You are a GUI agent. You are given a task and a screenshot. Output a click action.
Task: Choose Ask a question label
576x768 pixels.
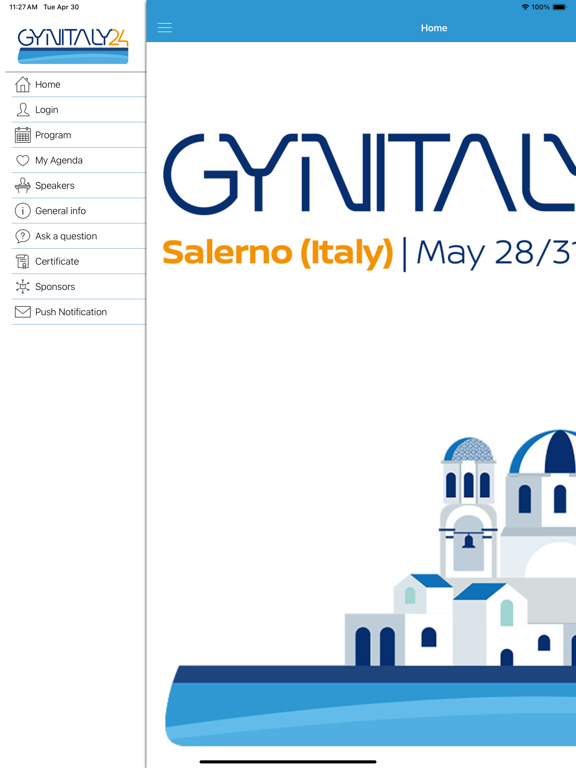coord(66,237)
